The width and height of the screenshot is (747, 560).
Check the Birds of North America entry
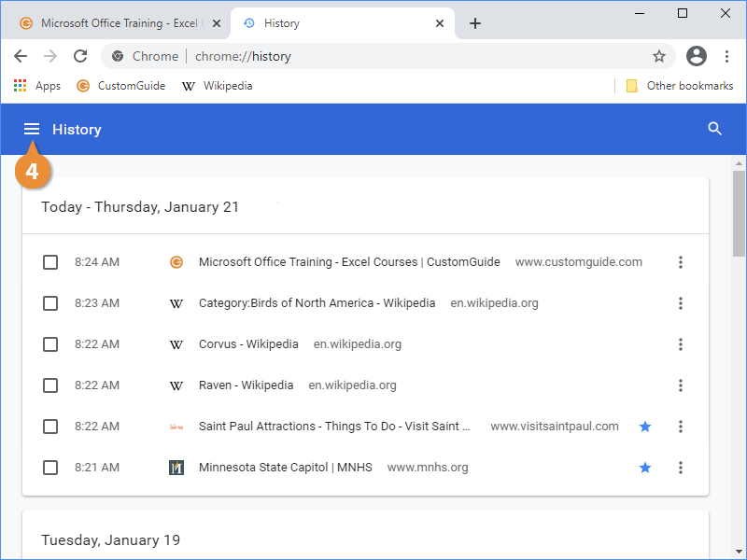pos(50,303)
